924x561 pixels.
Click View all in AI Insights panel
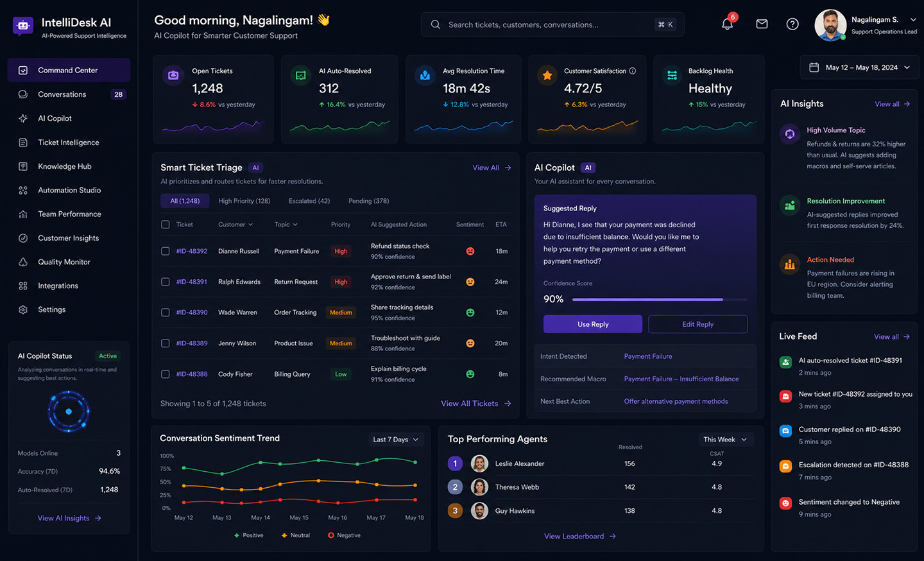point(893,104)
